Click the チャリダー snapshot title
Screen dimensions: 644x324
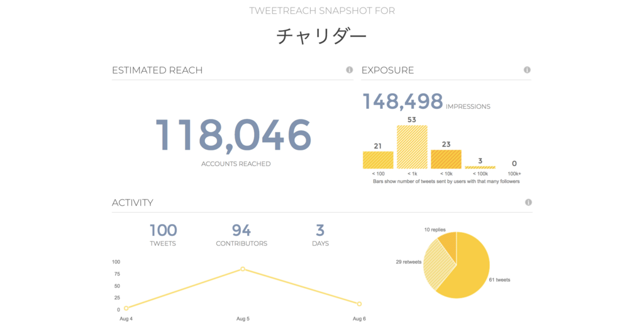321,36
